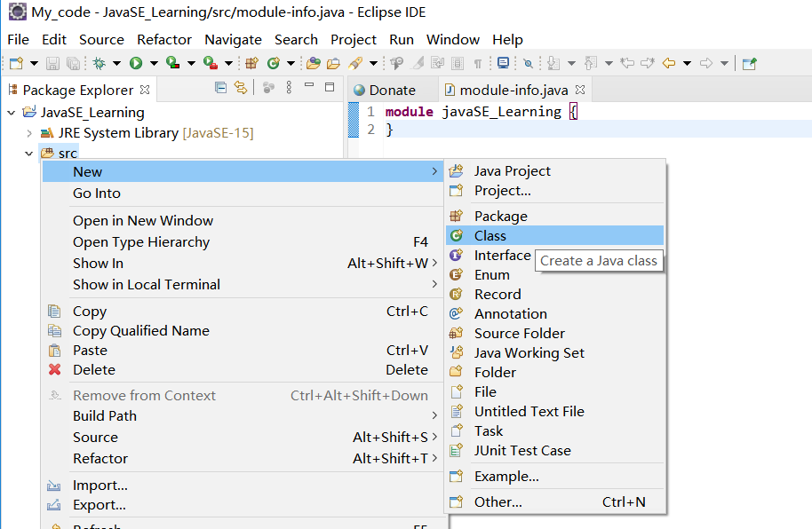The width and height of the screenshot is (812, 529).
Task: Click the Save All toolbar icon
Action: tap(74, 63)
